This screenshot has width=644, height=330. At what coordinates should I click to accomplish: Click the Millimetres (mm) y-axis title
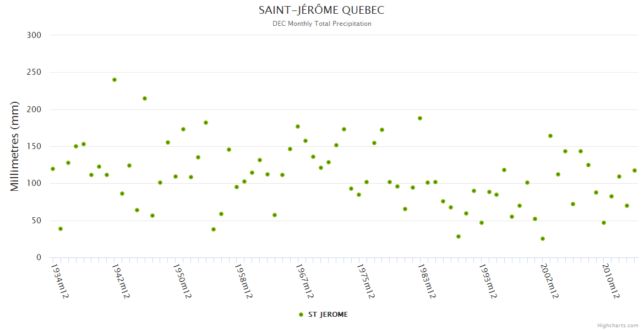click(x=15, y=146)
